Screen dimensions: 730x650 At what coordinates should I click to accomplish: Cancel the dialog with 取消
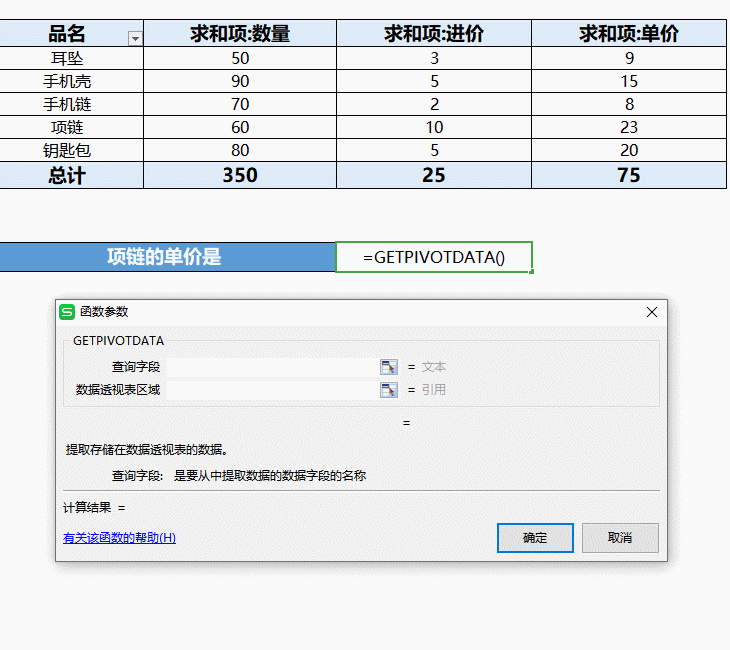point(620,538)
